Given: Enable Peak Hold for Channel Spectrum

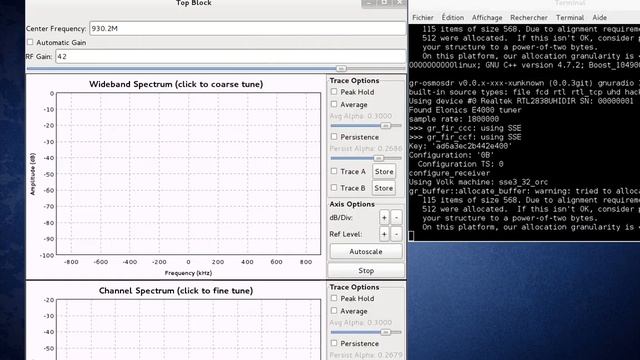Looking at the screenshot, I should click(x=334, y=298).
